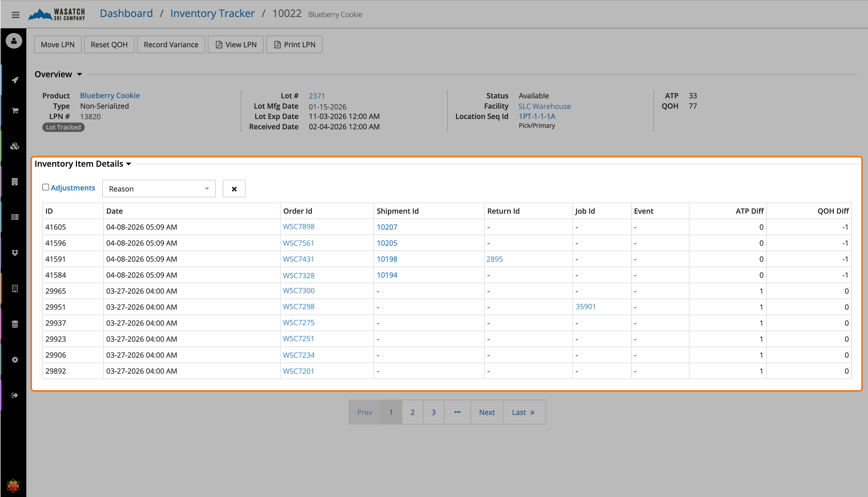This screenshot has width=868, height=497.
Task: Click the LPN number 13820 value
Action: [x=90, y=117]
